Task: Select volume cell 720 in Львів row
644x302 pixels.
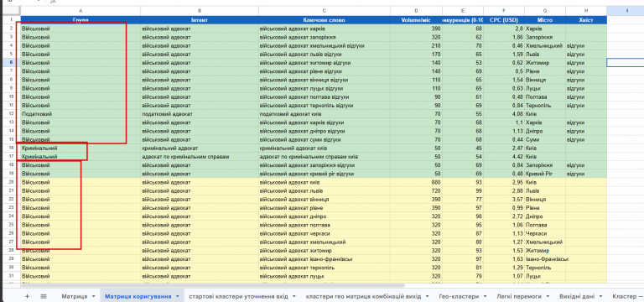Action: pyautogui.click(x=416, y=190)
